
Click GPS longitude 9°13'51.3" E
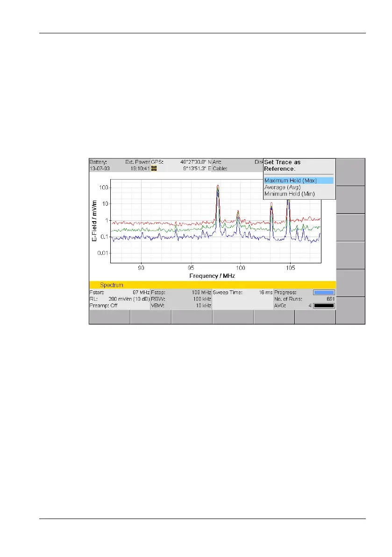click(197, 169)
